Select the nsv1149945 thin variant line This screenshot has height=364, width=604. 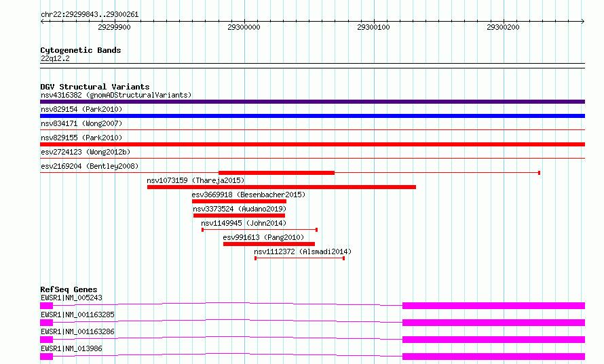click(260, 230)
